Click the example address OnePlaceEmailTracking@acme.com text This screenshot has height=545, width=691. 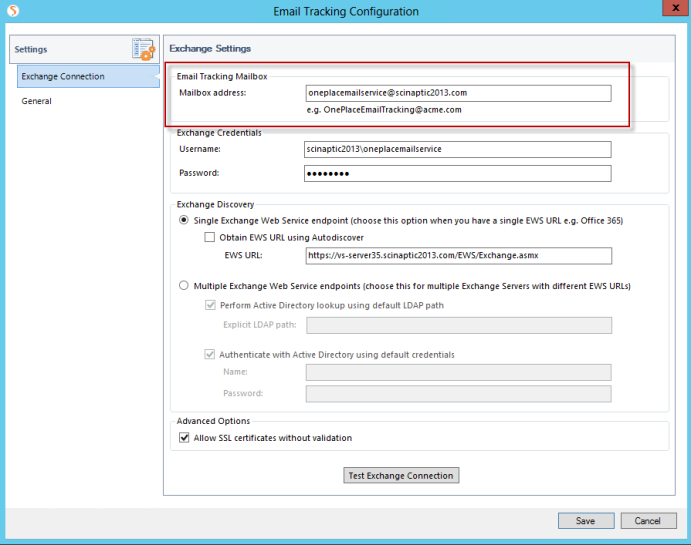pyautogui.click(x=392, y=110)
